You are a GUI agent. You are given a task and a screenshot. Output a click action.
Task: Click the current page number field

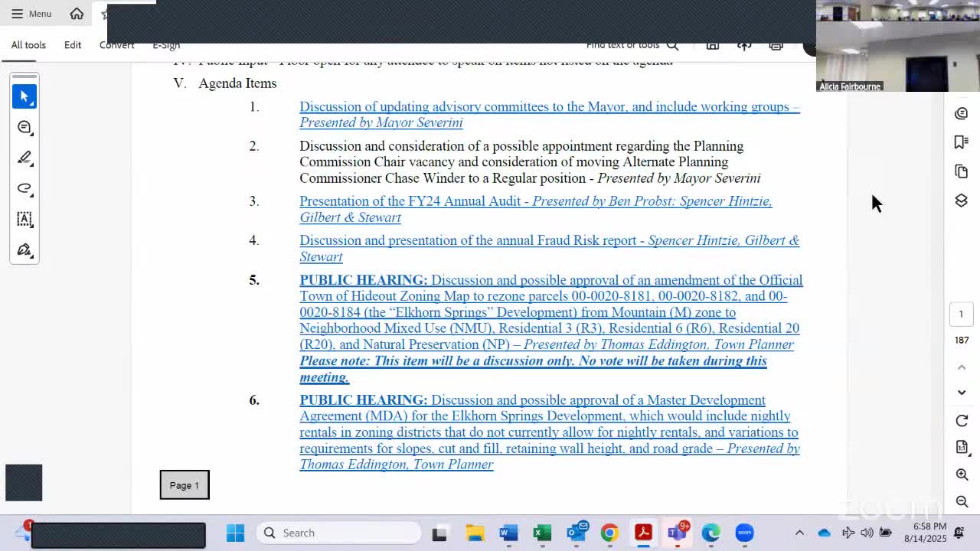(x=961, y=314)
